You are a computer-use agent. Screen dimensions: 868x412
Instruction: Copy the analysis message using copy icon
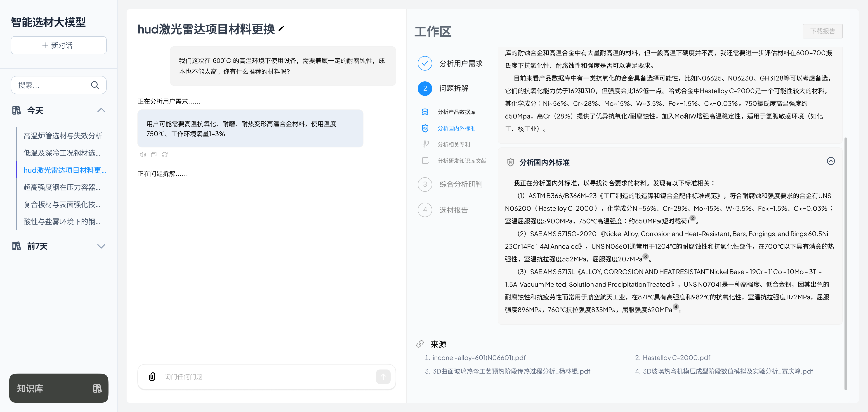tap(154, 154)
